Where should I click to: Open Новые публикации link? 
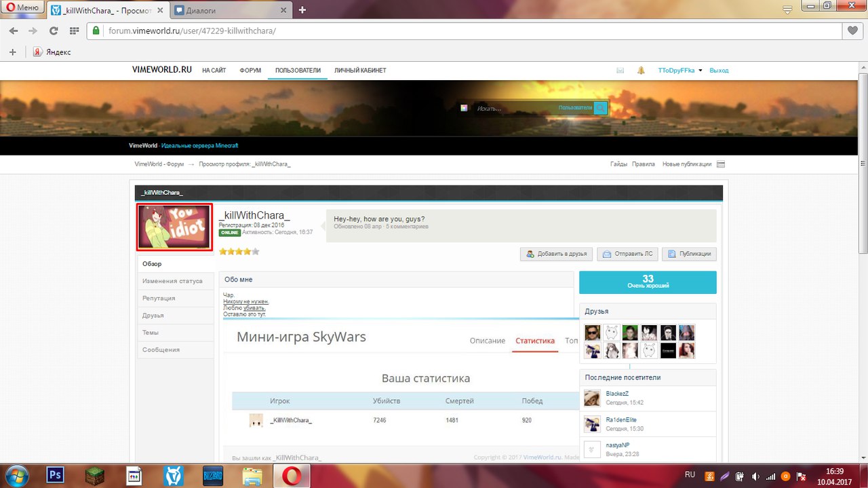[687, 164]
